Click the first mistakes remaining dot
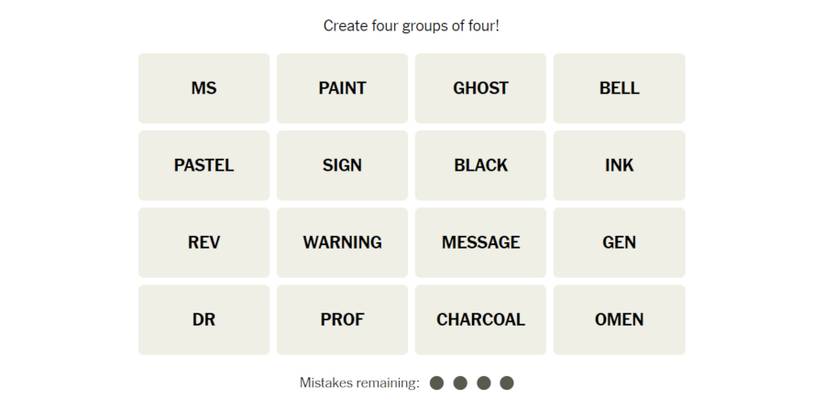Viewport: 825px width, 413px height. click(x=437, y=383)
